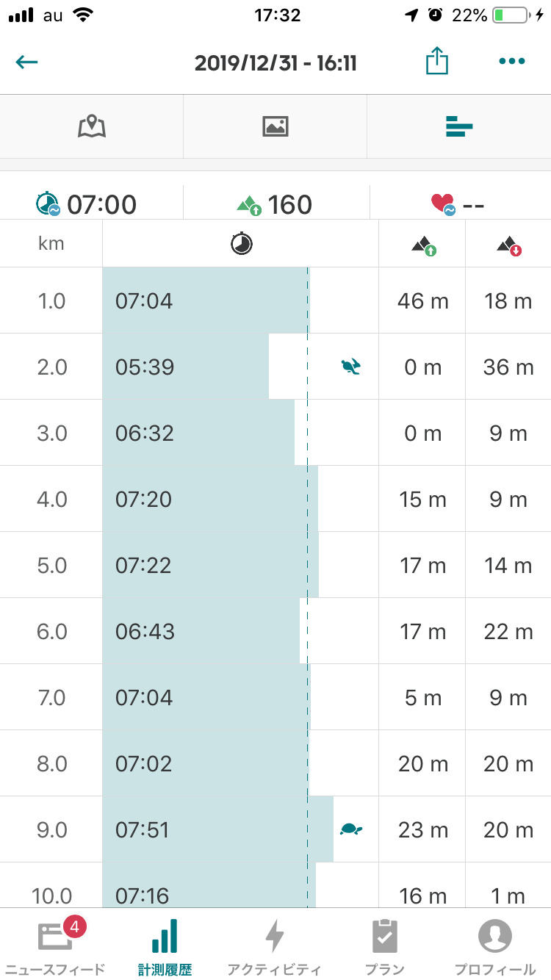The width and height of the screenshot is (551, 980).
Task: Click the stopwatch column header icon
Action: [x=241, y=244]
